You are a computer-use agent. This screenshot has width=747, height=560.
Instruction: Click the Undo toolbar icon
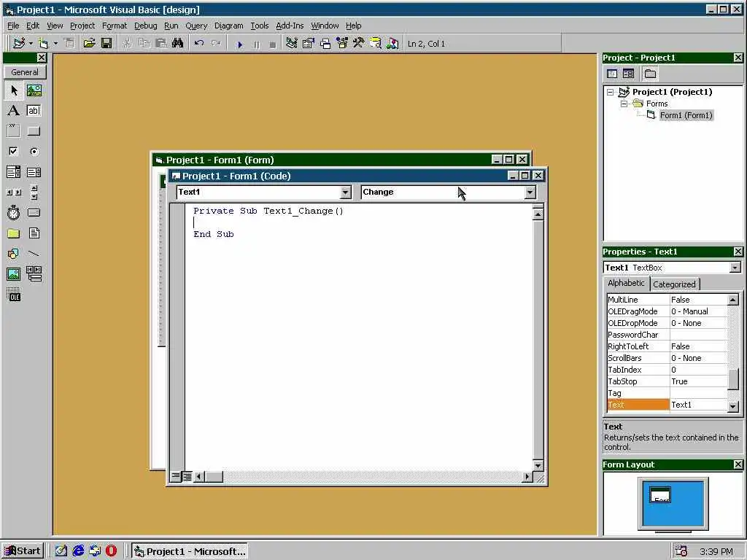point(198,43)
